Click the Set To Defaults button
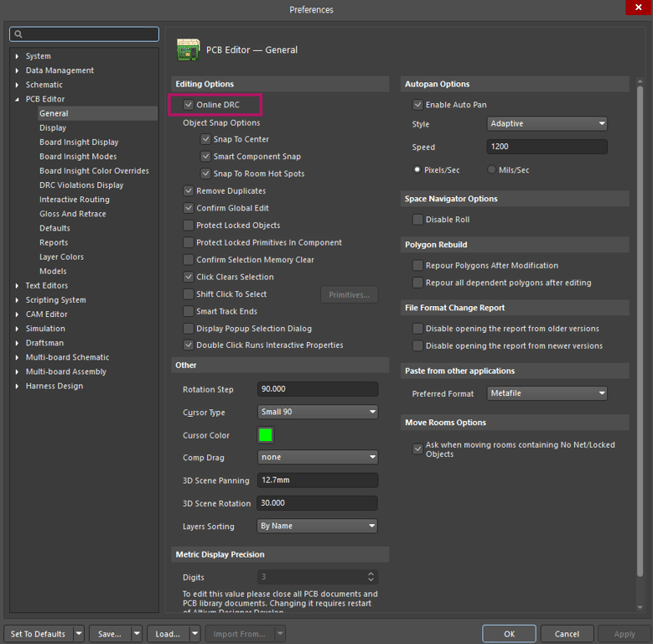The width and height of the screenshot is (653, 644). 38,634
